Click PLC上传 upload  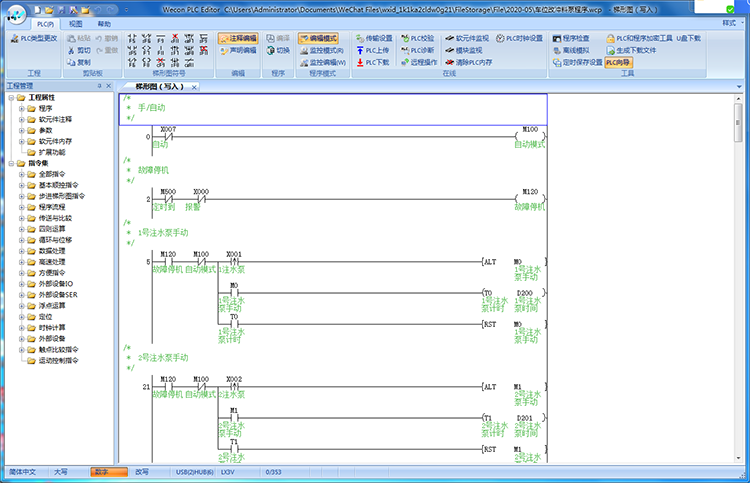373,50
